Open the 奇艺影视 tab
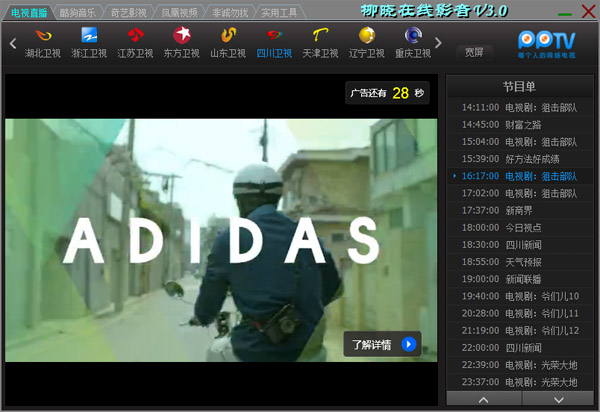600x412 pixels. click(129, 13)
